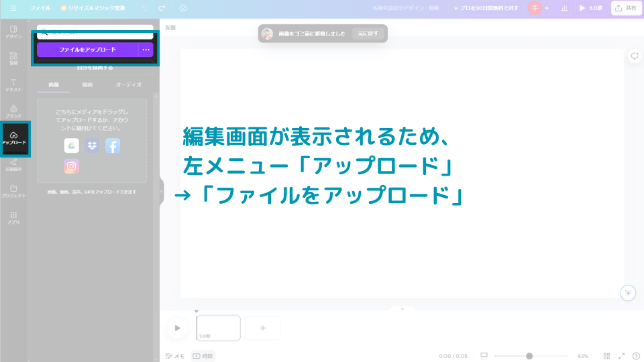Collapse the timeline with chevron
This screenshot has width=644, height=362.
tap(402, 308)
